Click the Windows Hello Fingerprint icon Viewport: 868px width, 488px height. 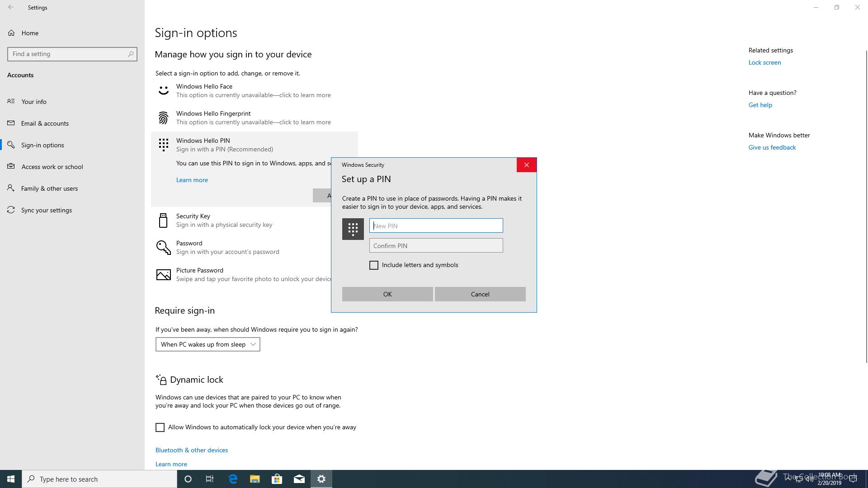pos(163,118)
